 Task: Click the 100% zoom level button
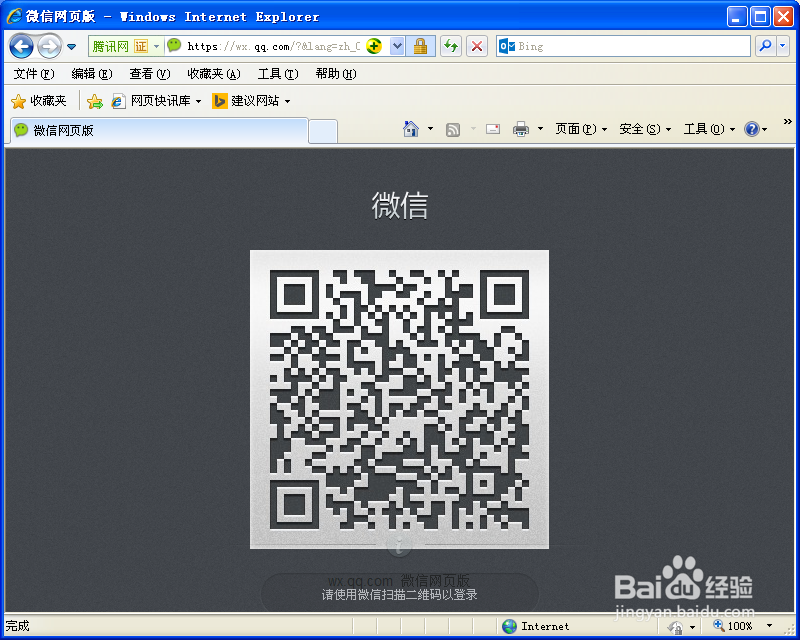733,626
